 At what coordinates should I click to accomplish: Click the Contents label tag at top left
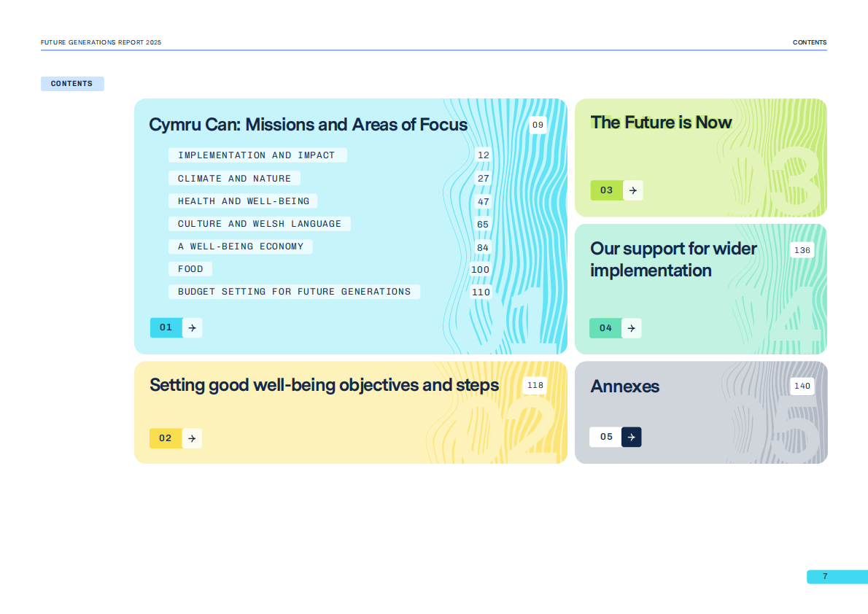pyautogui.click(x=72, y=84)
